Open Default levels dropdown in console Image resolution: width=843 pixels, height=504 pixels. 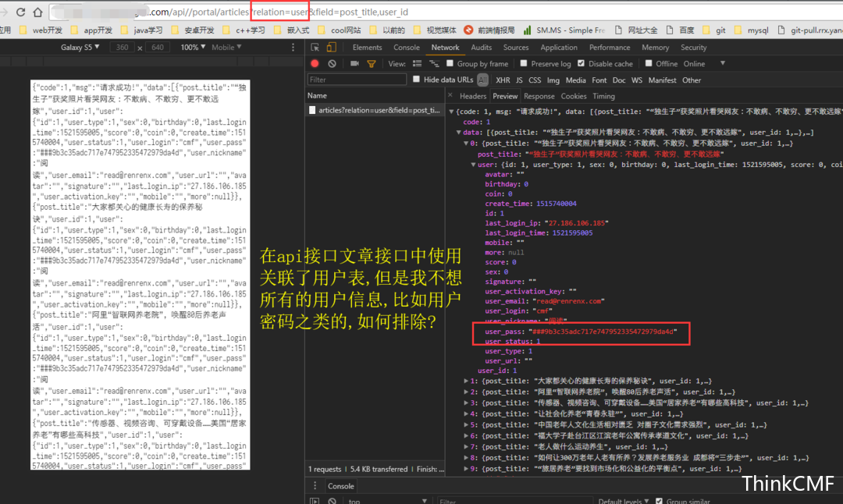pyautogui.click(x=624, y=501)
